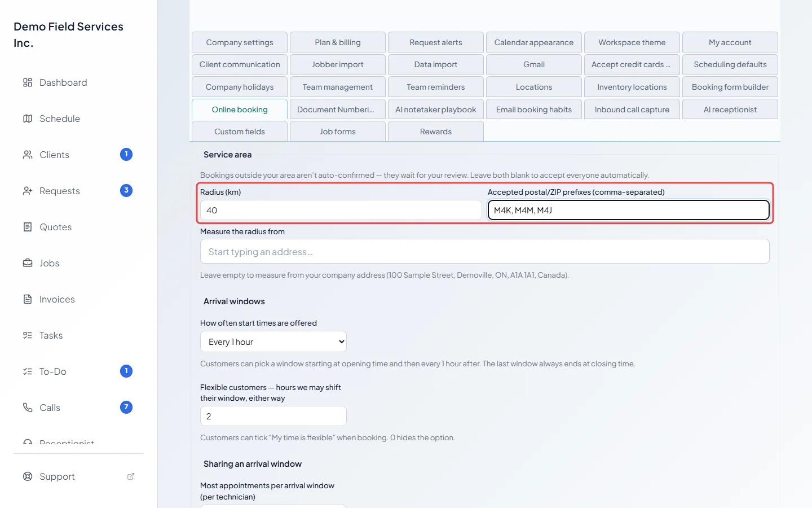Click the external link icon beside Support

pyautogui.click(x=131, y=476)
